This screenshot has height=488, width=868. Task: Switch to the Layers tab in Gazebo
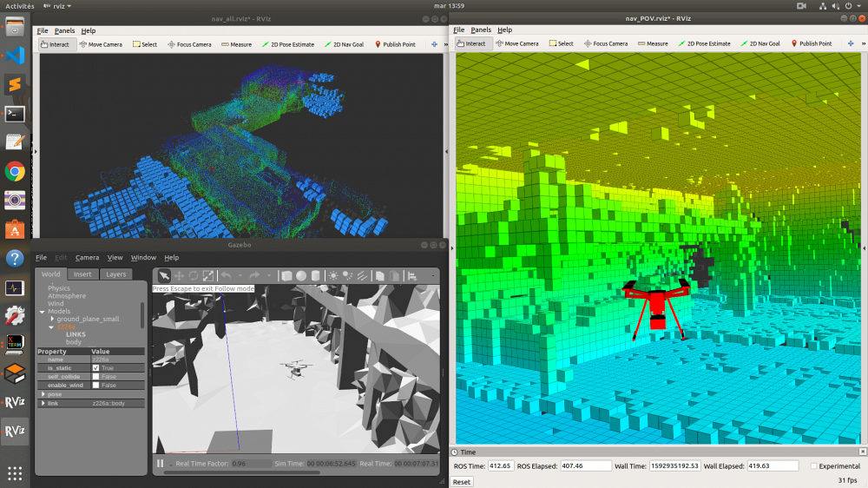115,274
